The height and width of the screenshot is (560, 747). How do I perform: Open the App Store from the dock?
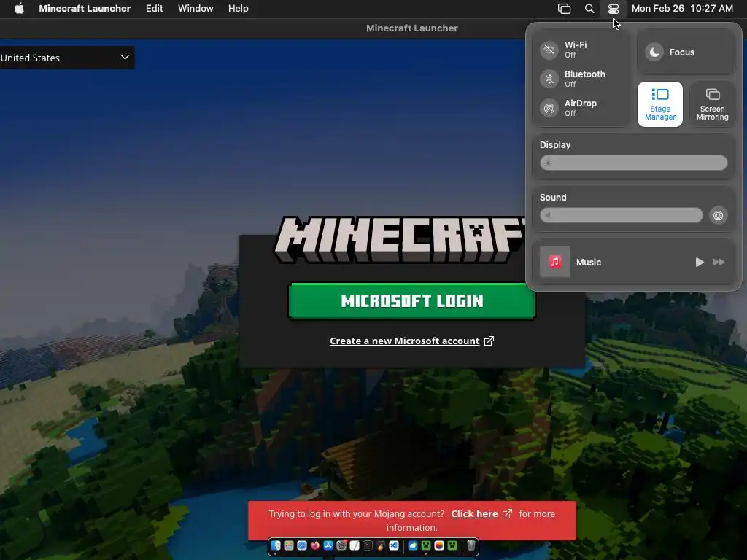328,545
